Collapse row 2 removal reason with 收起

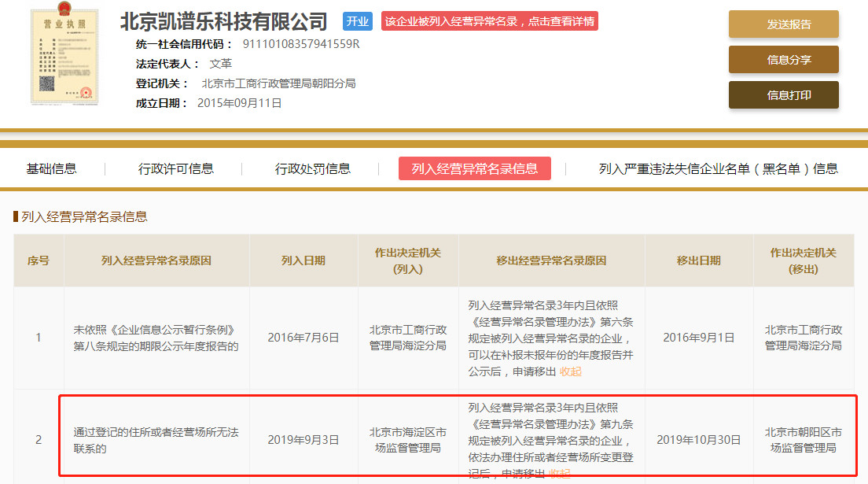point(561,473)
